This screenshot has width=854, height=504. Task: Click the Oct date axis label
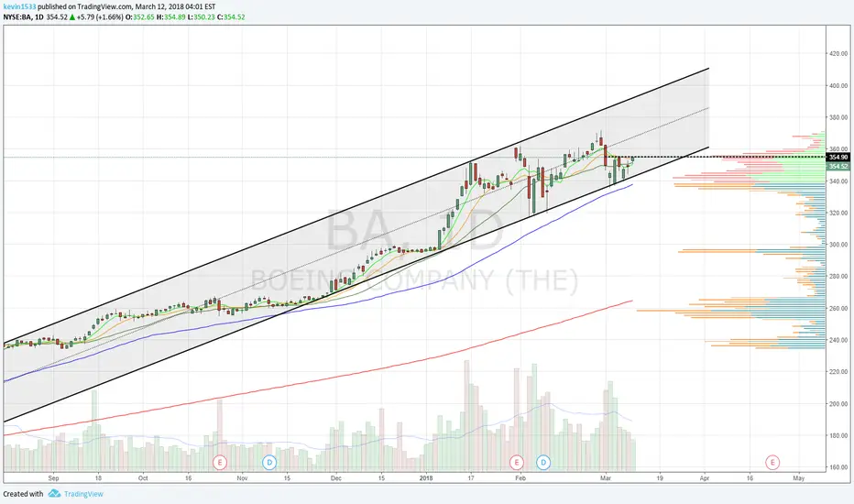click(143, 478)
